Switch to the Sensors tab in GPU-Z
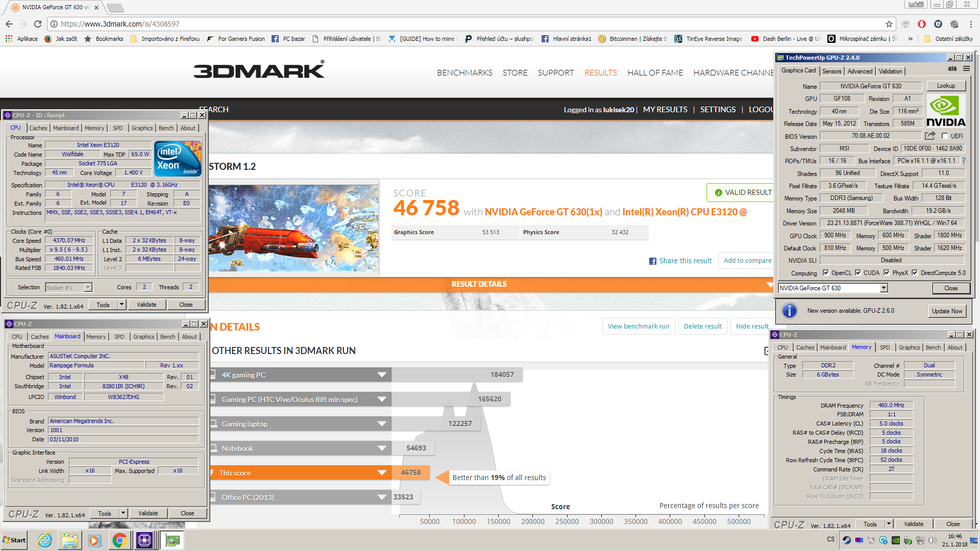Viewport: 980px width, 551px height. pyautogui.click(x=831, y=71)
